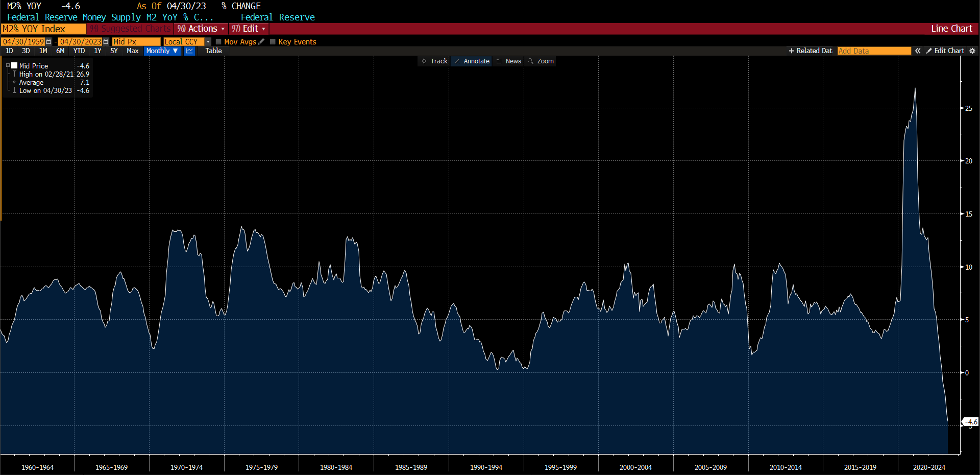Screen dimensions: 980x475
Task: Click the Mid Px field
Action: click(136, 42)
